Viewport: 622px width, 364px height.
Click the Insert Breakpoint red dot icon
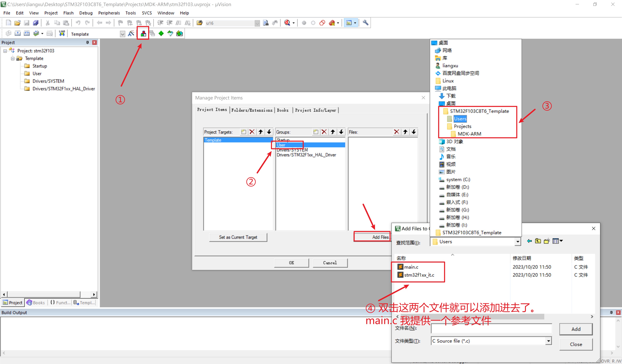[304, 23]
